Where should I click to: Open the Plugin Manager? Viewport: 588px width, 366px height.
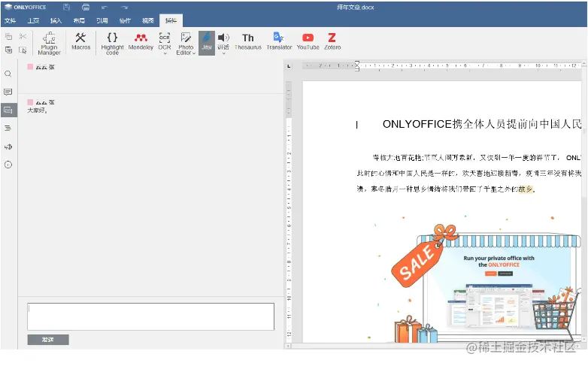49,43
